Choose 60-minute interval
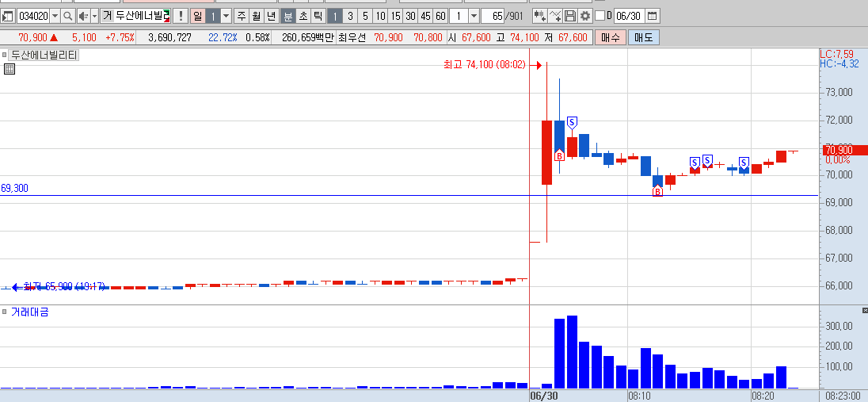868x402 pixels. tap(440, 16)
